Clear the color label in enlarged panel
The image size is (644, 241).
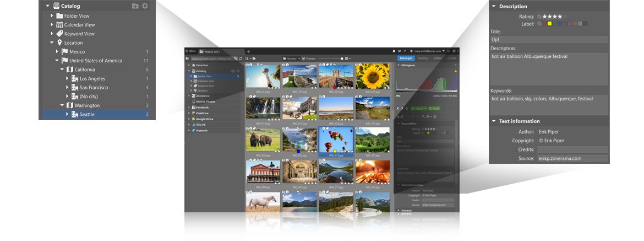pyautogui.click(x=539, y=24)
